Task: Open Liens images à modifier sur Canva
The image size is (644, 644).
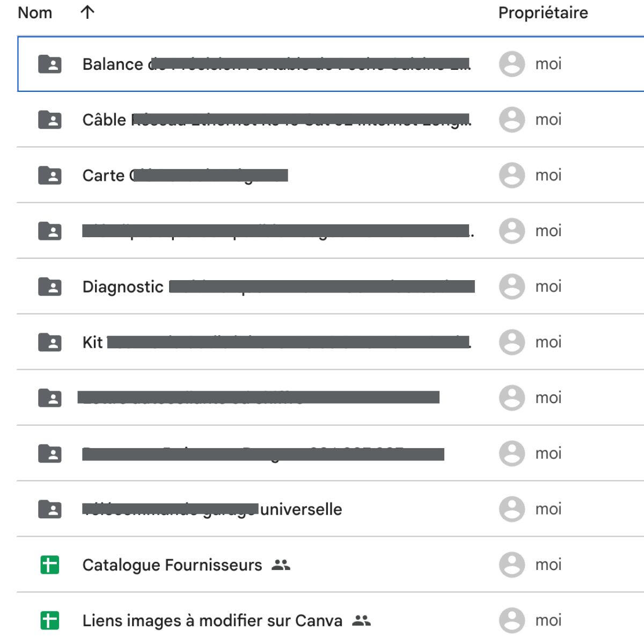Action: (212, 621)
